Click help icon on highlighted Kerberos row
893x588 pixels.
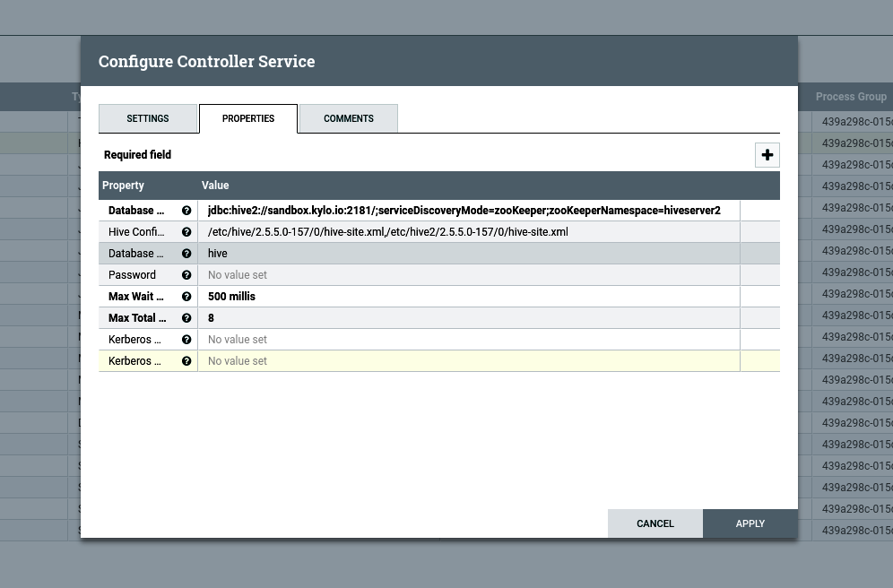click(x=186, y=361)
